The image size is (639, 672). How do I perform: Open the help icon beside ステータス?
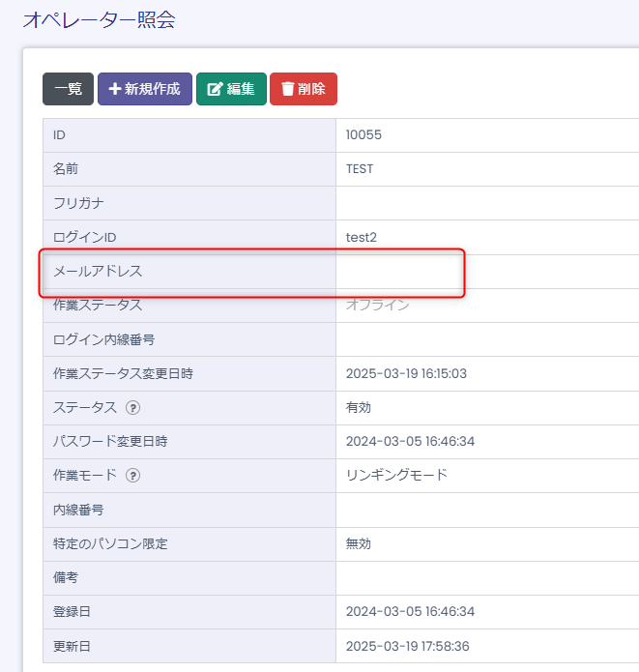133,408
